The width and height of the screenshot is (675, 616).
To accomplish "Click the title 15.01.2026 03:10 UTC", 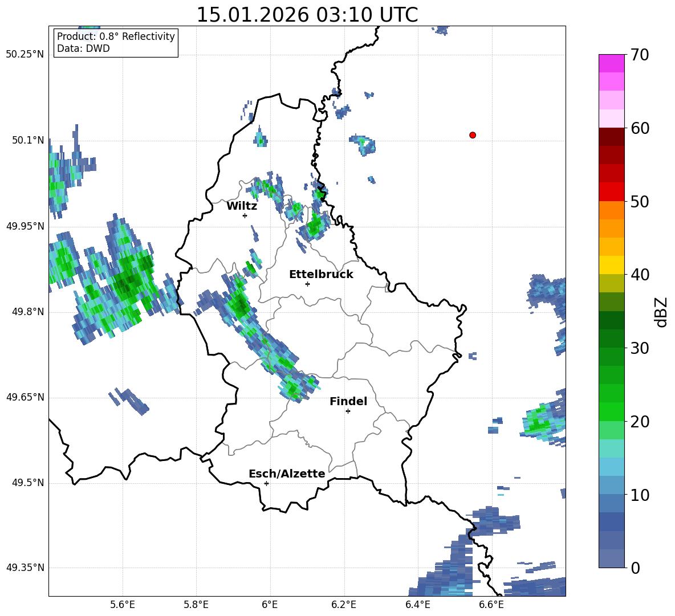I will [x=307, y=15].
